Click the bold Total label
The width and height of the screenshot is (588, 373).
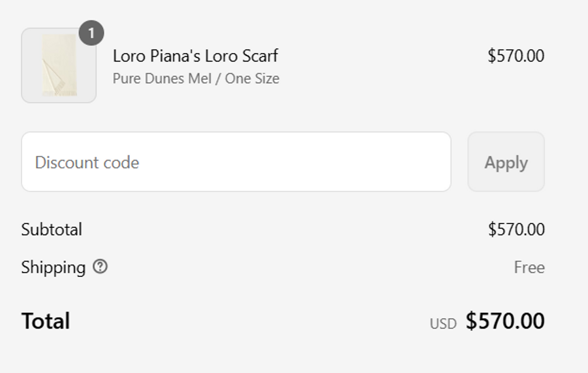46,321
